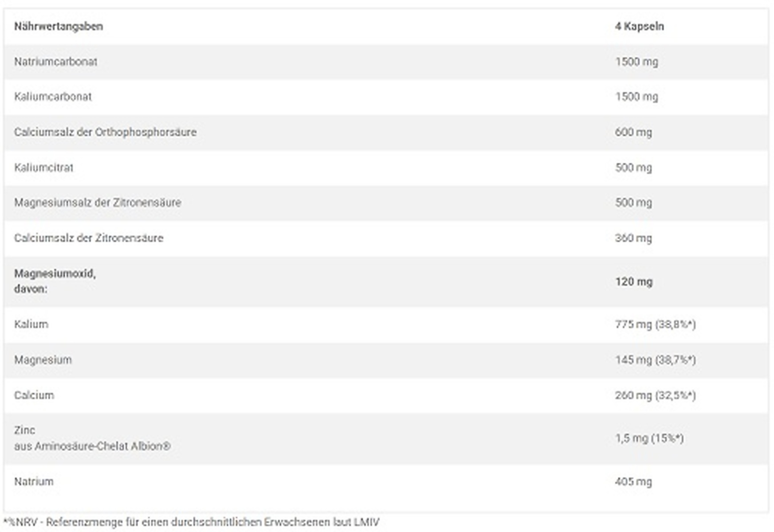
Task: Click Calciumsalz der Zitronensäure label
Action: [89, 238]
